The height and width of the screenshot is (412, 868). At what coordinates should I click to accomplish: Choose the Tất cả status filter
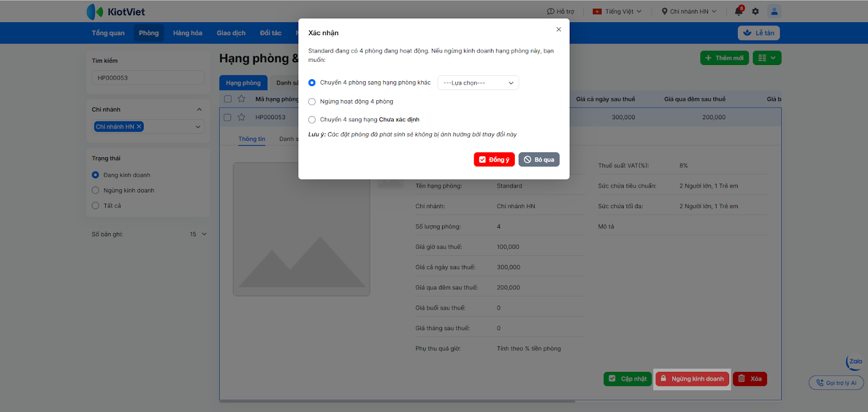coord(95,205)
